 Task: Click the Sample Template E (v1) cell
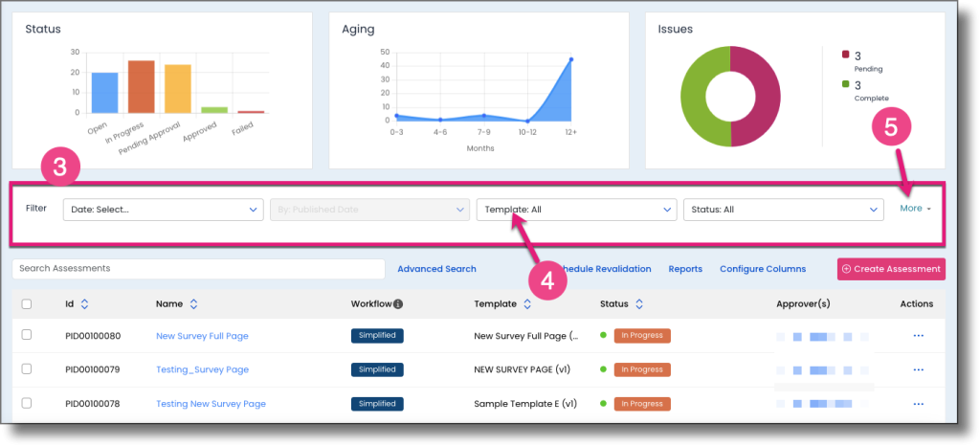[525, 404]
